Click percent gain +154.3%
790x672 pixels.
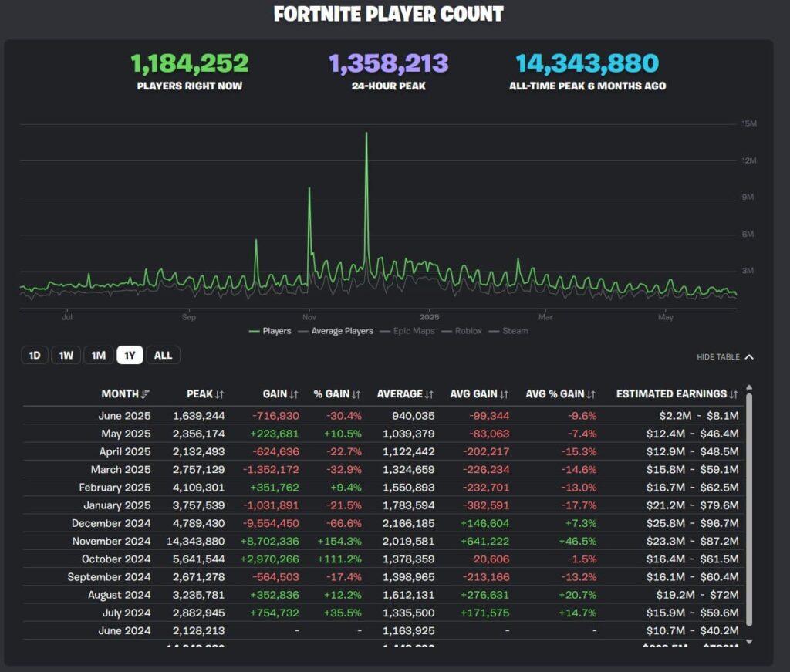(339, 541)
